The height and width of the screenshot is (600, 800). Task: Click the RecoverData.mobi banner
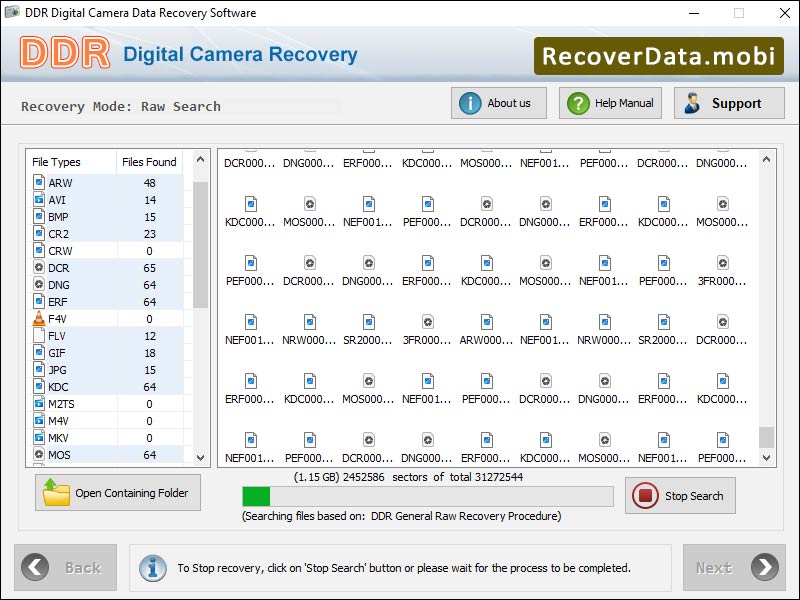click(x=659, y=56)
